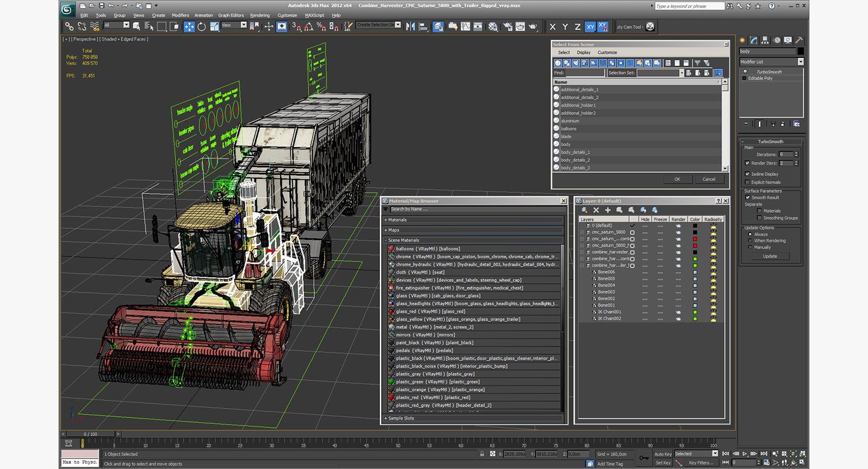Open the All selection filter dropdown
Screen dimensions: 868x469
click(116, 25)
